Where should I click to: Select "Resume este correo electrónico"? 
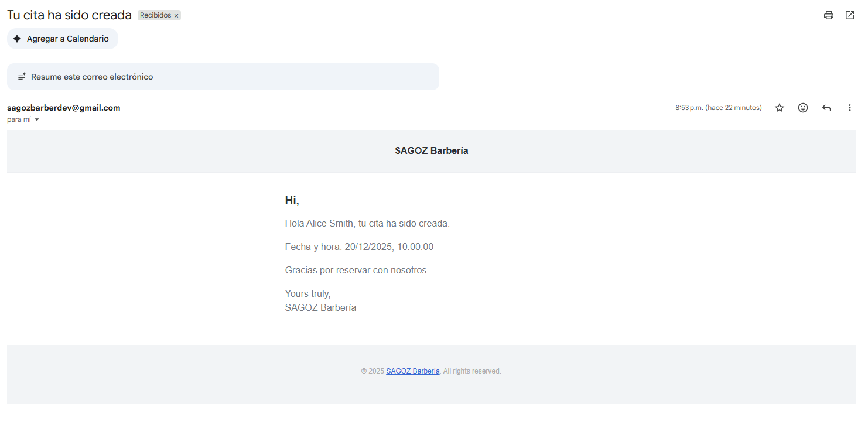tap(92, 77)
